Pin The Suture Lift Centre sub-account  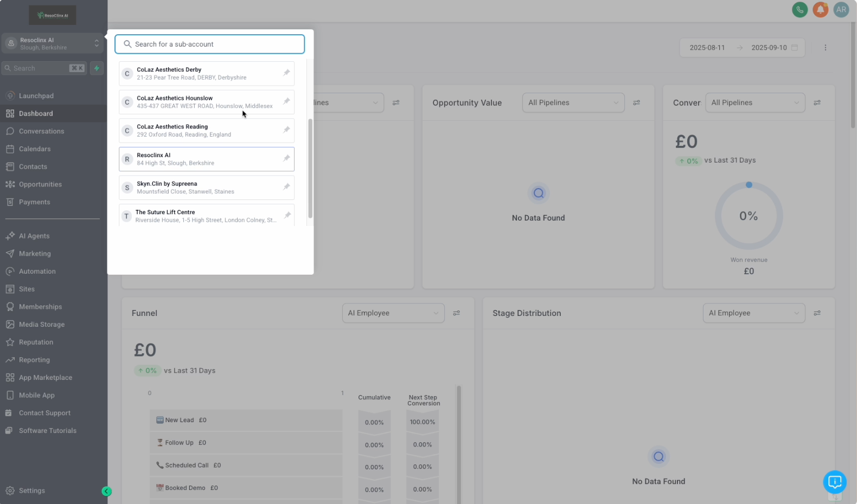pyautogui.click(x=287, y=216)
